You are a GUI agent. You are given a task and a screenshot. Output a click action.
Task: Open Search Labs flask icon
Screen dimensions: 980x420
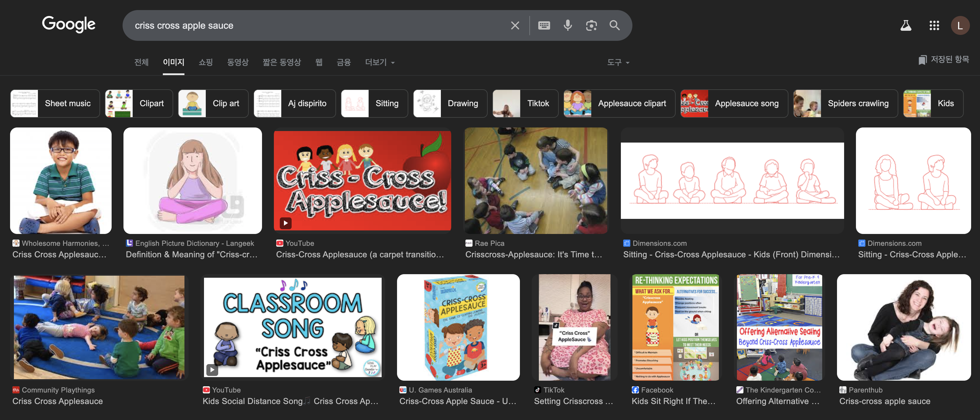click(905, 25)
